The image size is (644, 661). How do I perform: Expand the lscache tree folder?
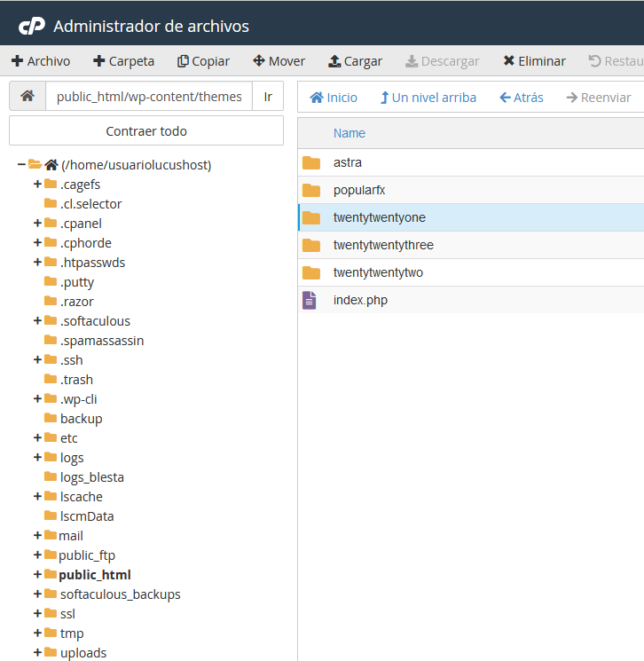pyautogui.click(x=37, y=497)
